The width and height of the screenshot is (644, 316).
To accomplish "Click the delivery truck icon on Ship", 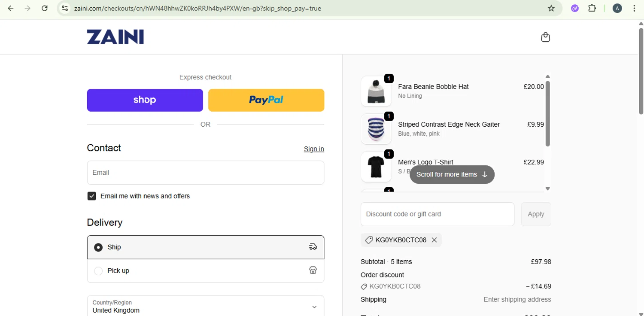I will (x=313, y=247).
